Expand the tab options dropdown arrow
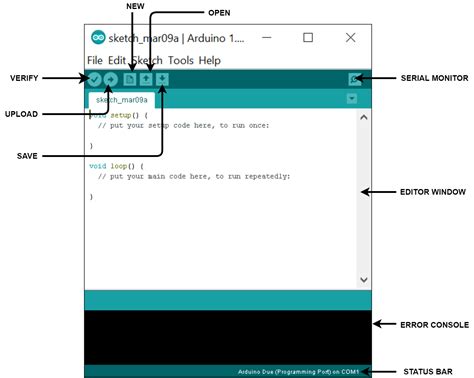474x378 pixels. pyautogui.click(x=352, y=99)
